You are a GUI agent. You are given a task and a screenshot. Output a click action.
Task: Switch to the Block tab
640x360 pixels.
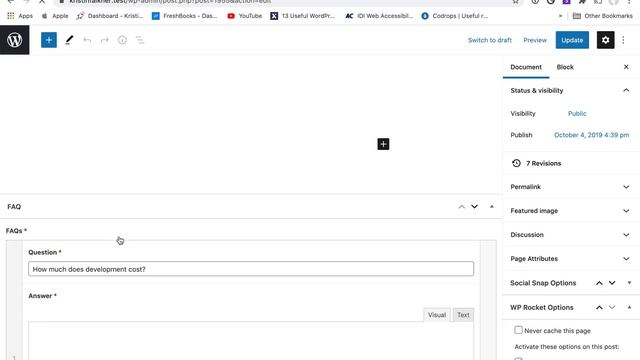pos(565,67)
